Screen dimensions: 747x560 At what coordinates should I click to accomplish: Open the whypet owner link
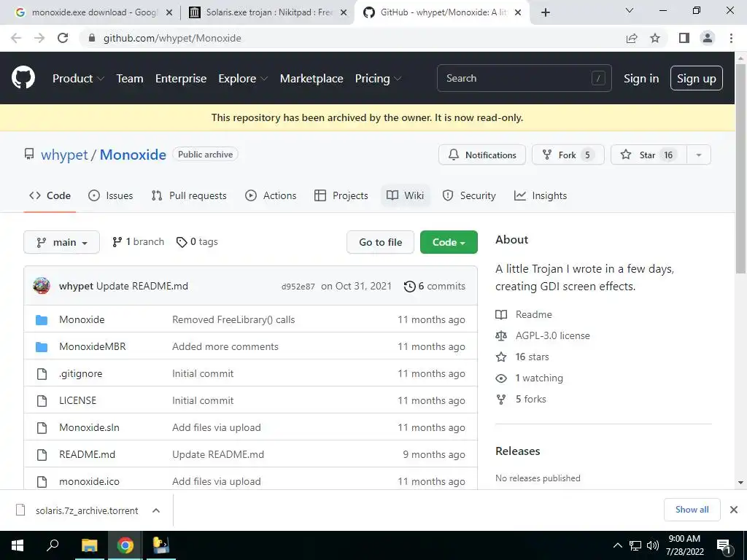(x=64, y=155)
